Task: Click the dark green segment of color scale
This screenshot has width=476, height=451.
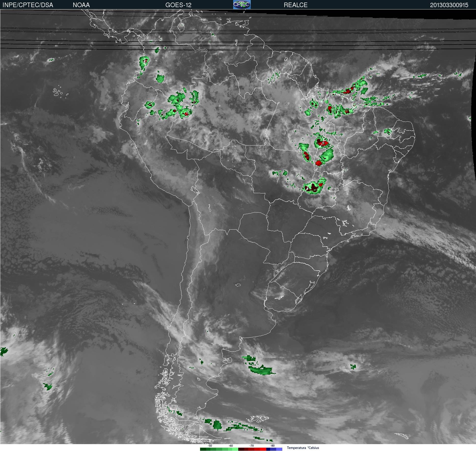Action: [203, 449]
